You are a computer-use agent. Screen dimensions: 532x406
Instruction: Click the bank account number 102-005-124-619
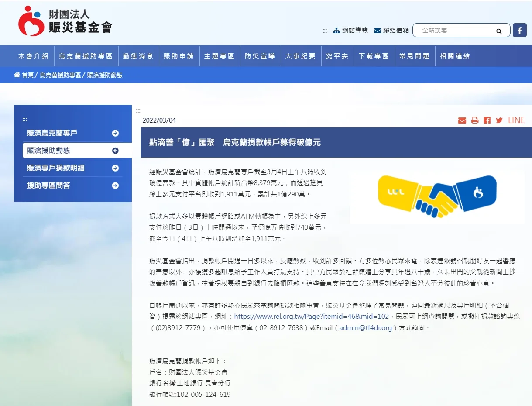coord(203,395)
